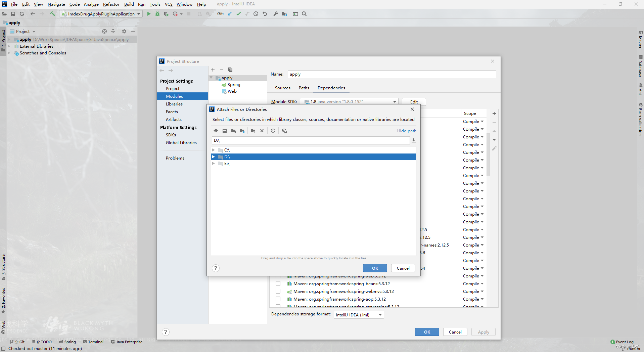Open settings with the wrench icon
Image resolution: width=644 pixels, height=352 pixels.
[276, 14]
